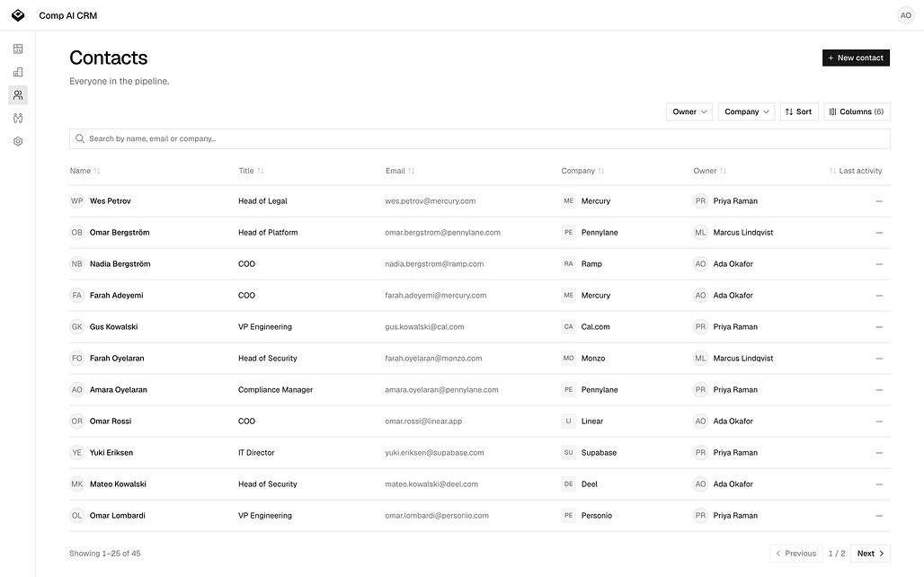Click owner Ada Okafor in Nadia Bergström row

733,264
